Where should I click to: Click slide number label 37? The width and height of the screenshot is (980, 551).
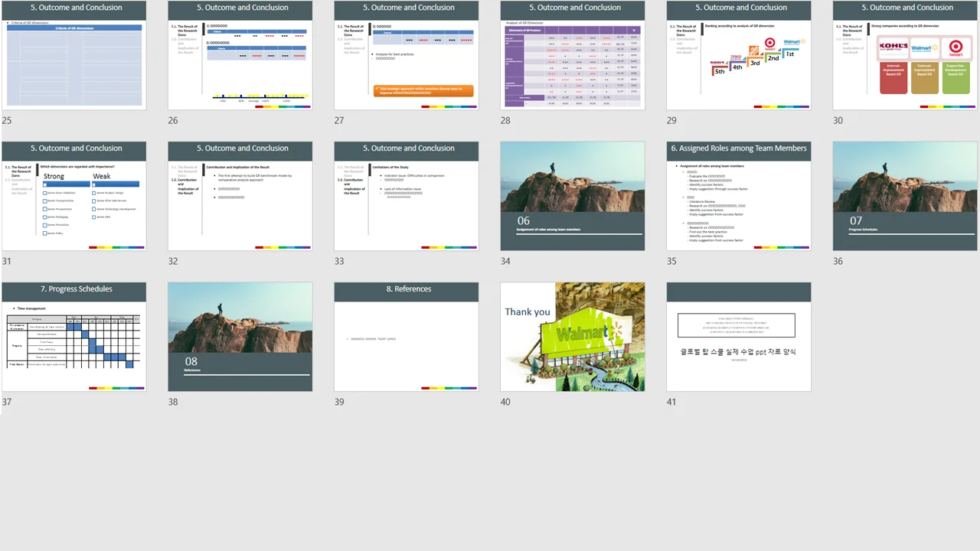tap(7, 402)
